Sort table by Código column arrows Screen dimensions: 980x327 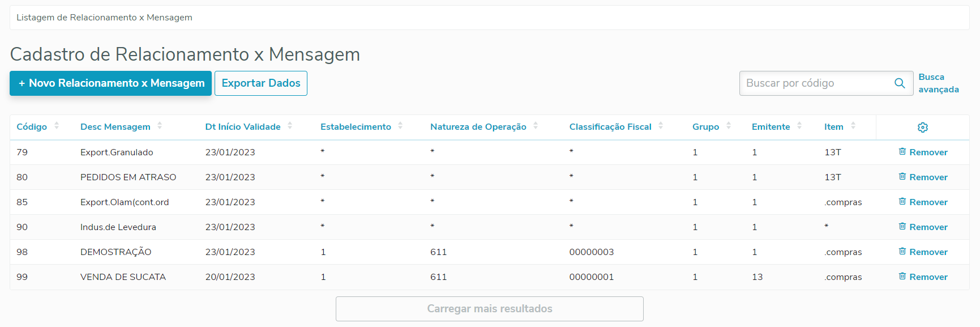pos(57,126)
